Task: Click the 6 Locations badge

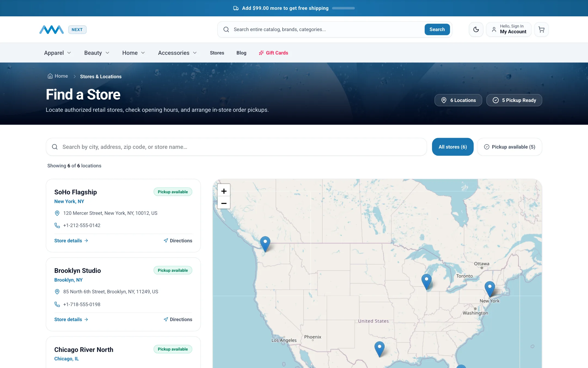Action: pos(458,100)
